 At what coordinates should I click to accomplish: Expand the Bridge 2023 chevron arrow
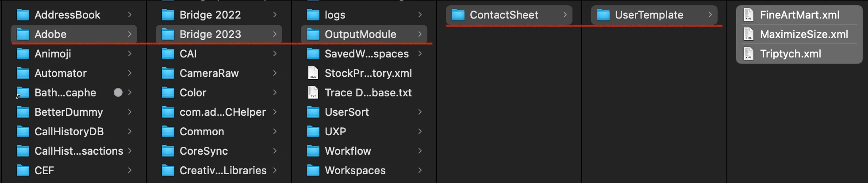(x=275, y=34)
